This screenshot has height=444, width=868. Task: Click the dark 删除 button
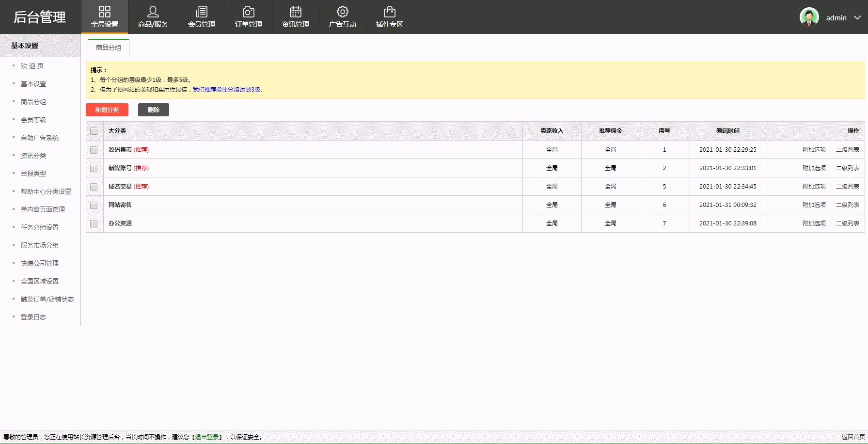tap(154, 110)
